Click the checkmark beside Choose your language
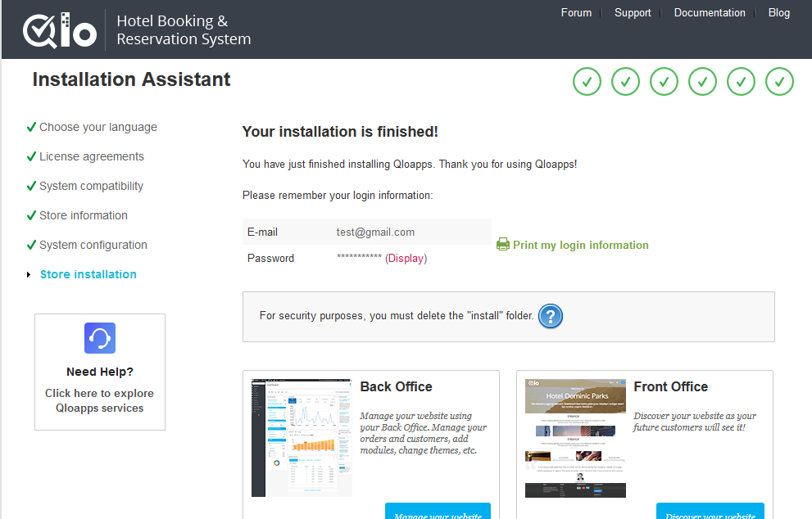This screenshot has height=519, width=812. 31,127
